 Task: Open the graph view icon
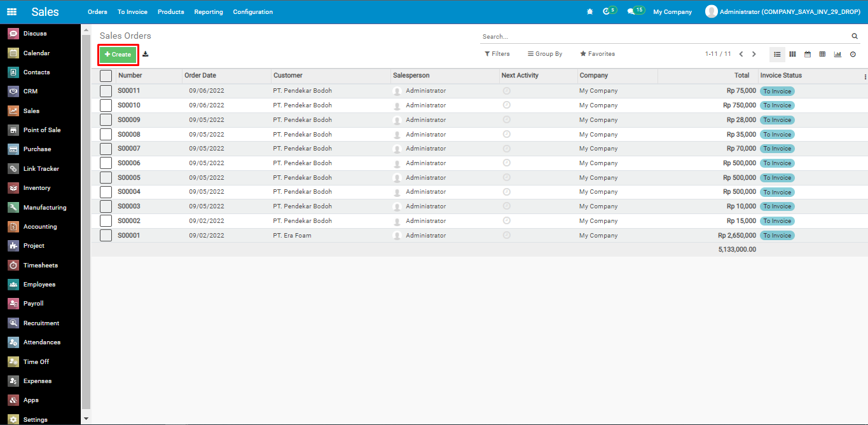tap(837, 55)
